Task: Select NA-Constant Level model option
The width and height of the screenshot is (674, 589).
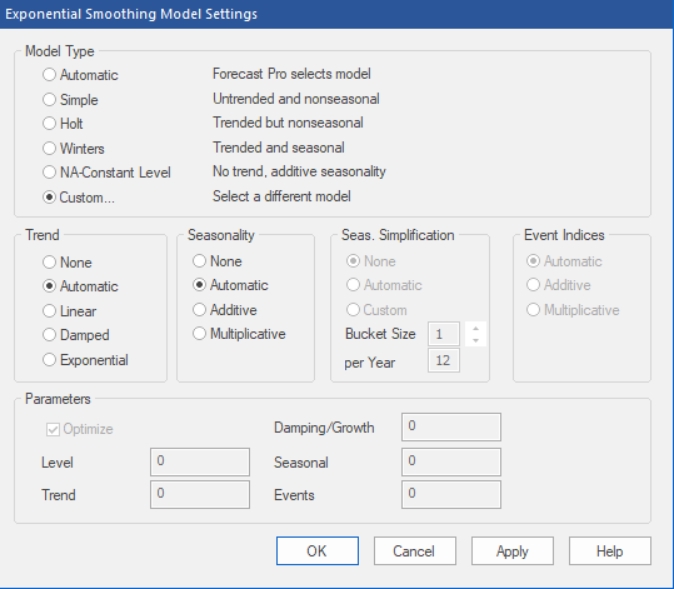Action: [x=50, y=172]
